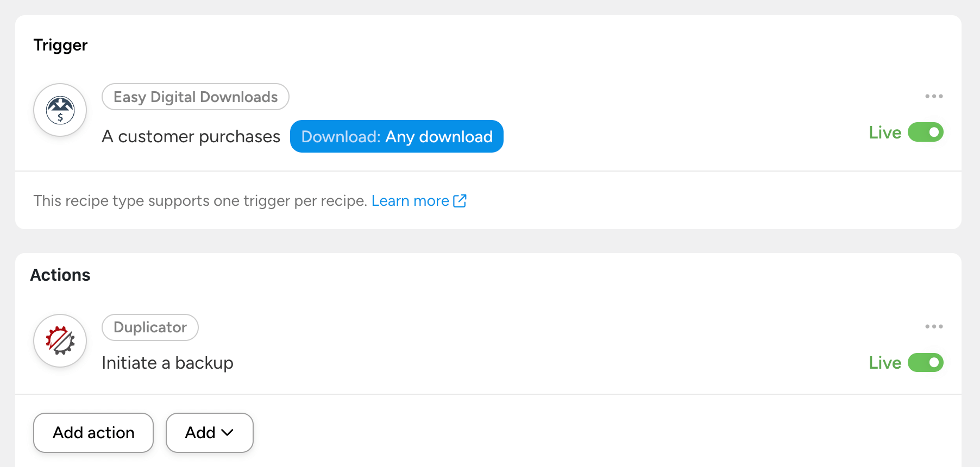Open the Duplicator action's three-dot menu
The height and width of the screenshot is (467, 980).
click(x=934, y=326)
